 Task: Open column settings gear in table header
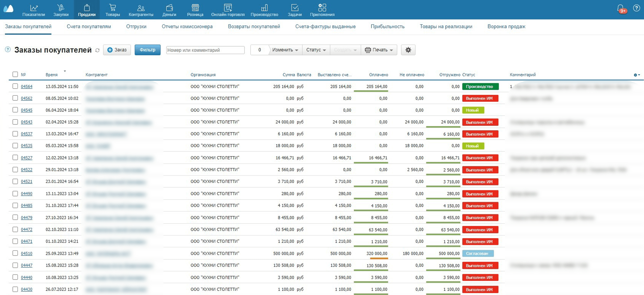pyautogui.click(x=637, y=75)
